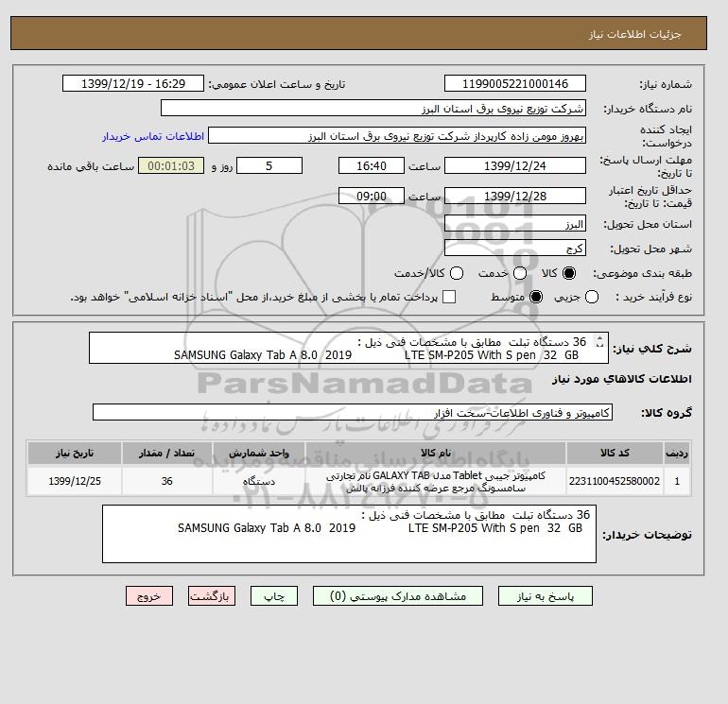Click the delivery province field البرز
728x704 pixels.
(x=515, y=224)
